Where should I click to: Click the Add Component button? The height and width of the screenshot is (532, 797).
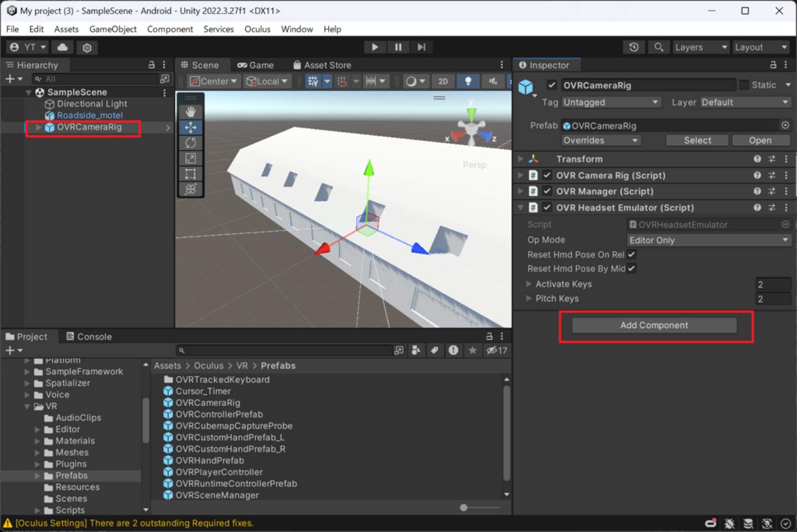tap(654, 325)
